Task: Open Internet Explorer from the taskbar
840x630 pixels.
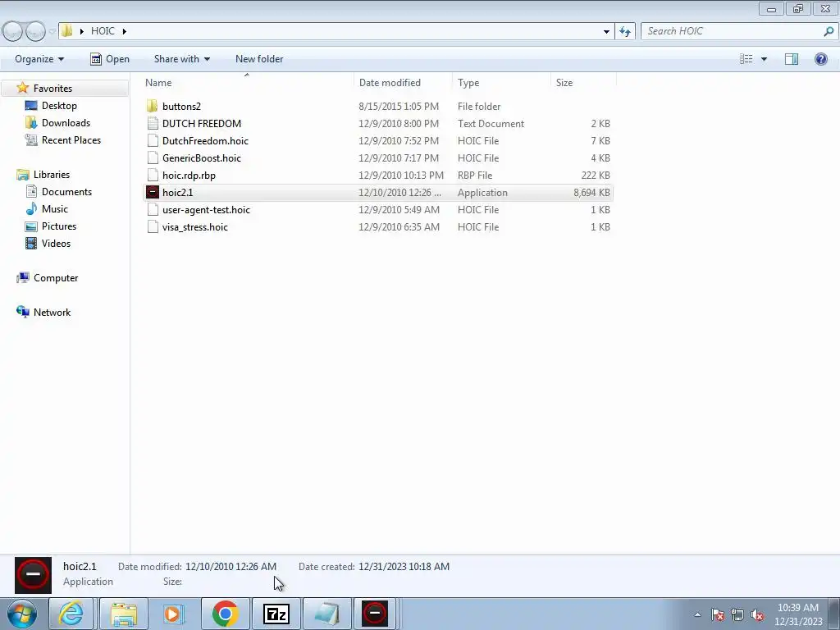Action: point(71,614)
